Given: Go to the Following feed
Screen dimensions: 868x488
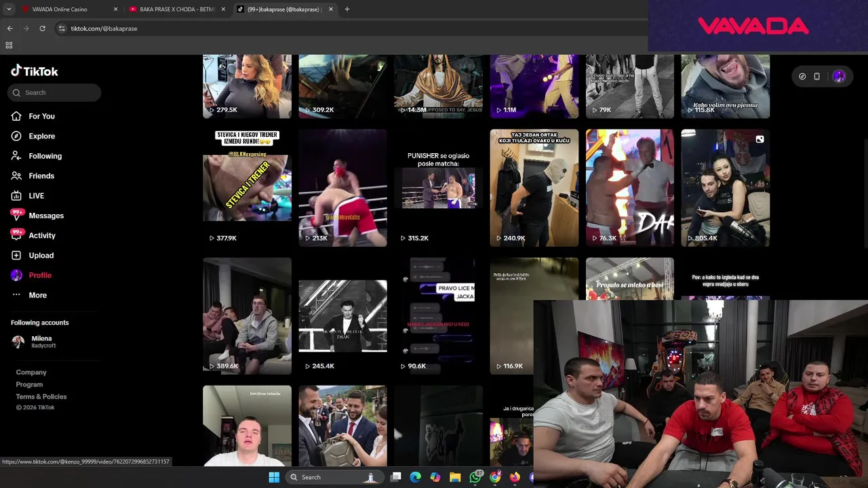Looking at the screenshot, I should pos(37,156).
